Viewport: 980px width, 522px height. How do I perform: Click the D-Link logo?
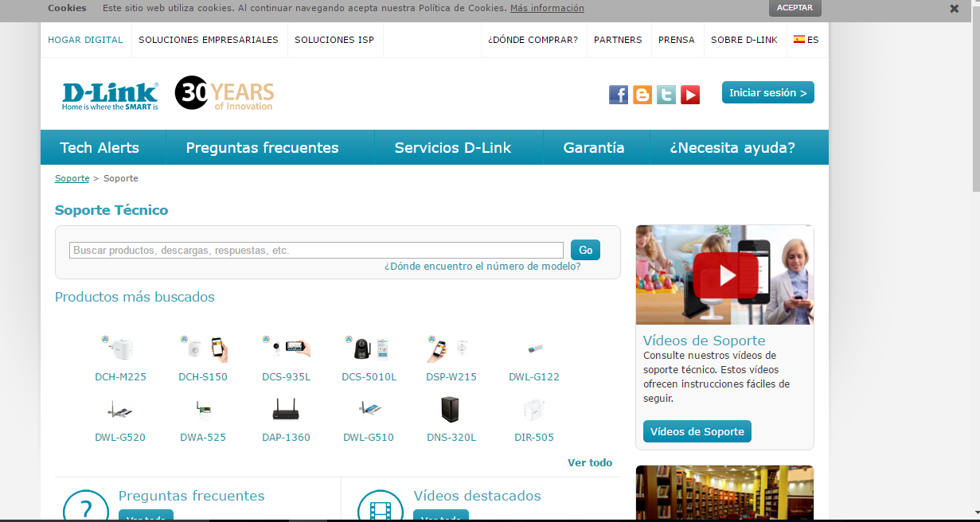pyautogui.click(x=110, y=95)
